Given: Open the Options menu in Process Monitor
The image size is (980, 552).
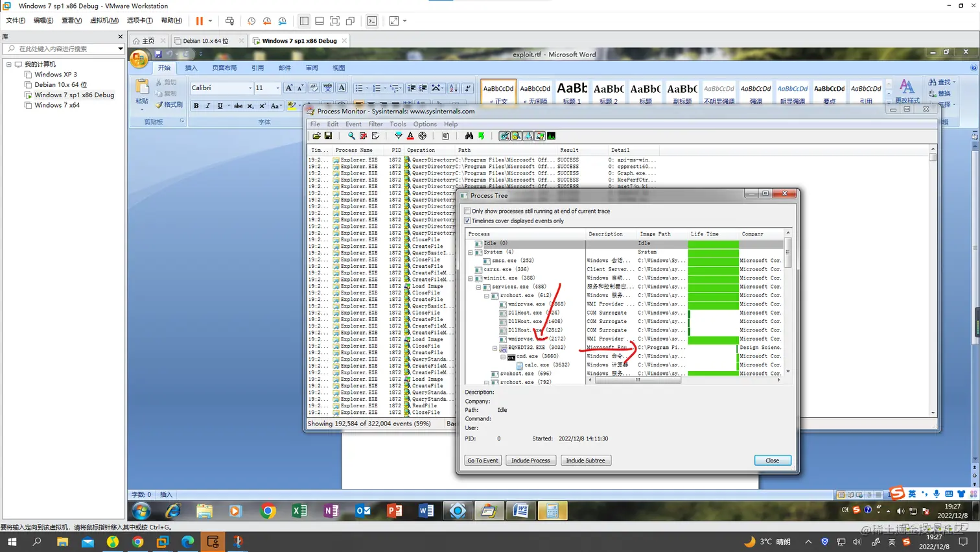Looking at the screenshot, I should [x=425, y=124].
